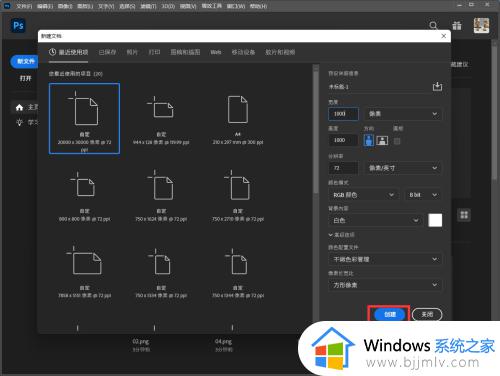Open the 编辑(E) menu
The image size is (500, 376).
(x=45, y=6)
